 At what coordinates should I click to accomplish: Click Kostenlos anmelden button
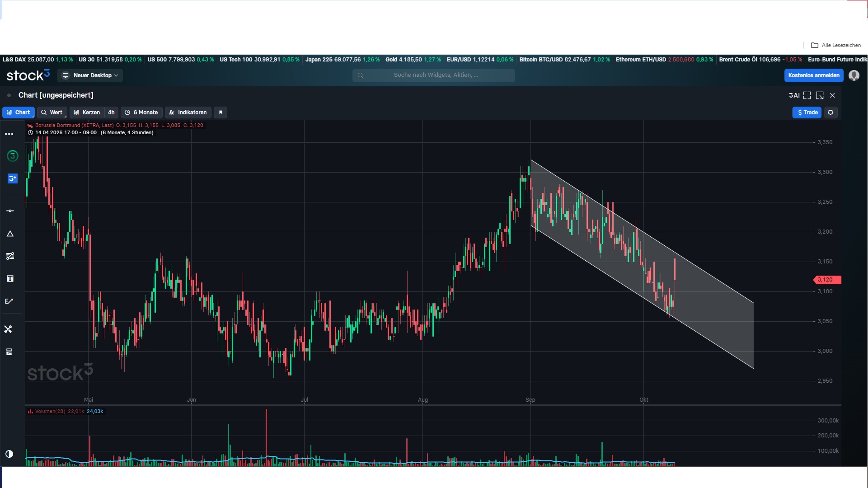pyautogui.click(x=813, y=75)
